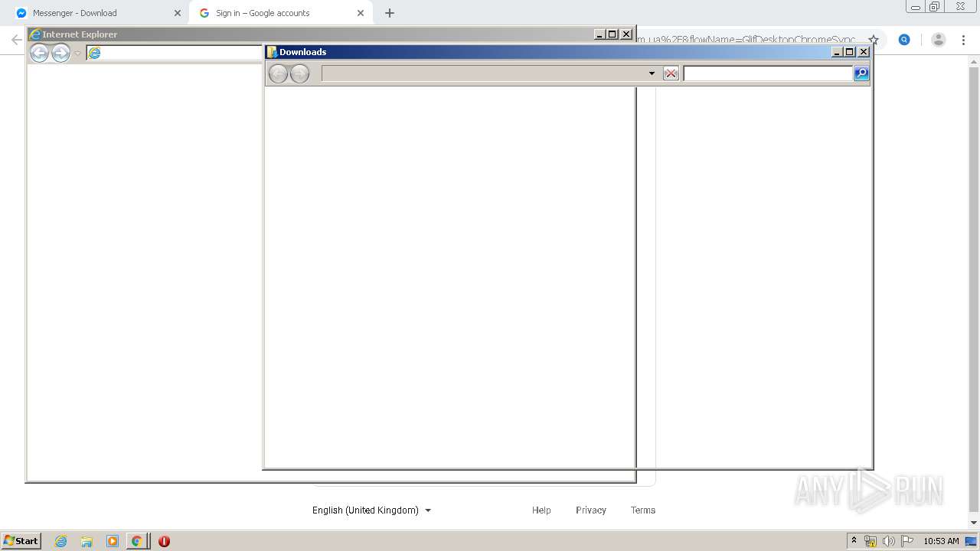The width and height of the screenshot is (980, 551).
Task: Open File Explorer from taskbar
Action: [87, 541]
